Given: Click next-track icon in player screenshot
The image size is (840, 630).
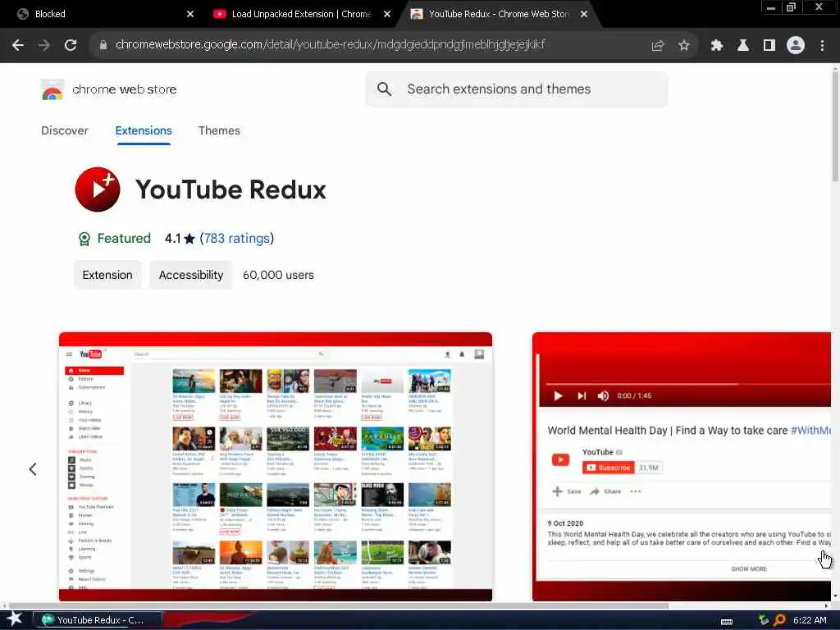Looking at the screenshot, I should point(582,396).
